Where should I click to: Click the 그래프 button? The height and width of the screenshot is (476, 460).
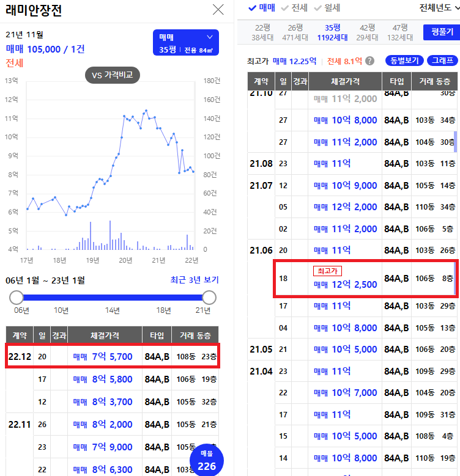pos(442,60)
